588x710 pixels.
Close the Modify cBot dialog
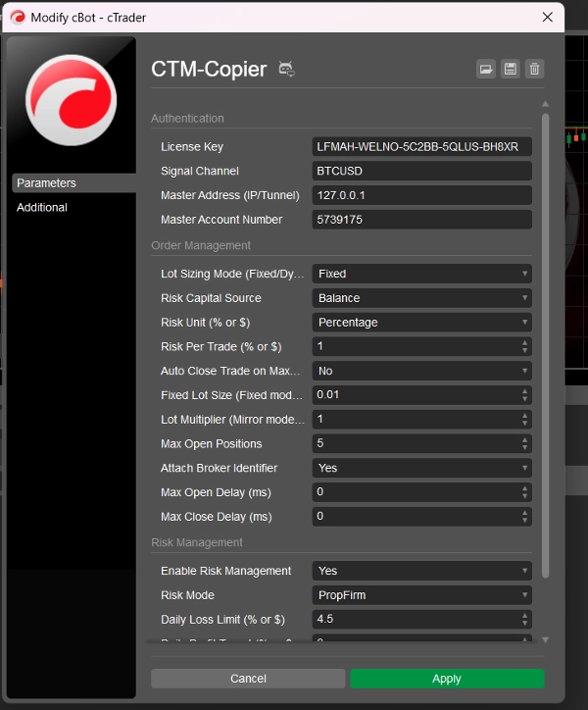pyautogui.click(x=548, y=18)
